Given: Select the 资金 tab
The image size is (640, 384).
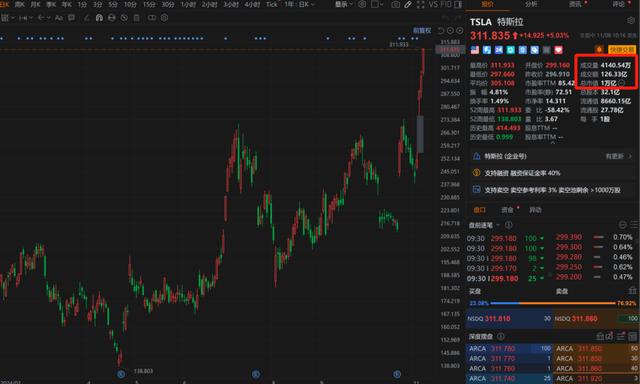Looking at the screenshot, I should click(x=507, y=210).
